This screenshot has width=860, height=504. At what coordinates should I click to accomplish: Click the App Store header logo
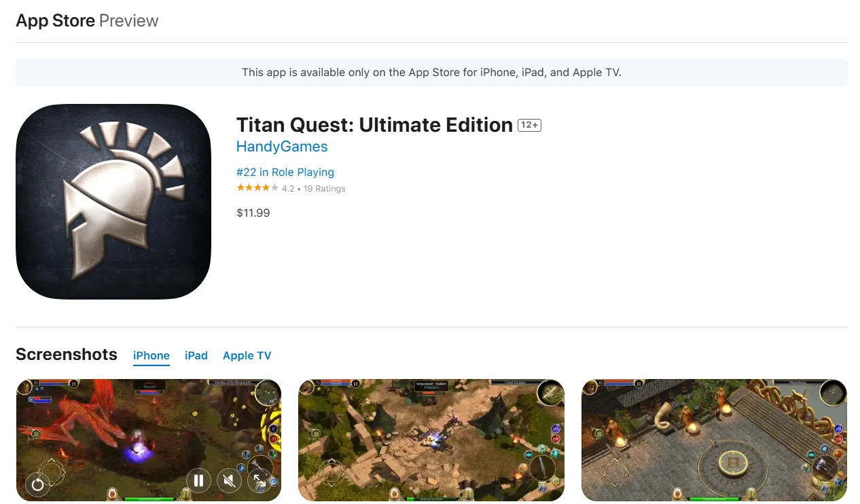pyautogui.click(x=56, y=20)
